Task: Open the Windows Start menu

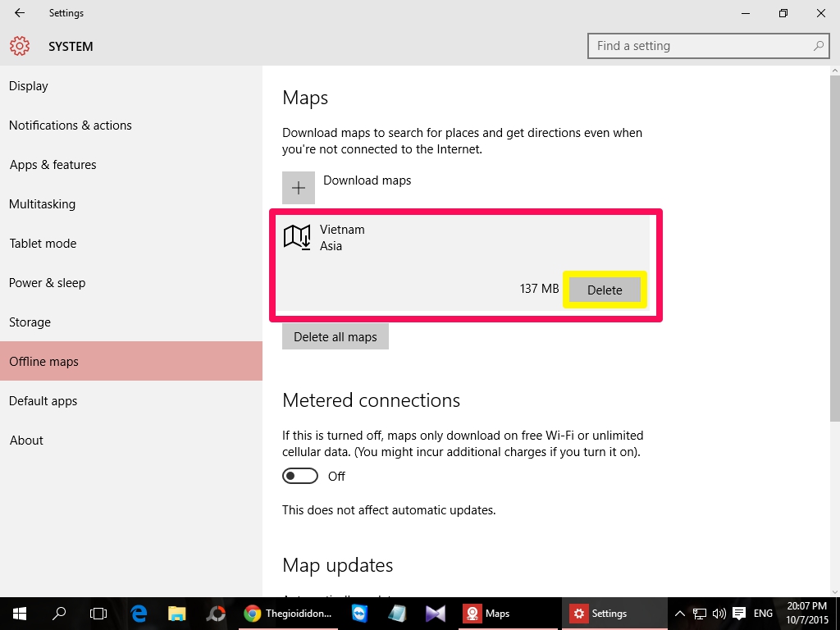Action: coord(20,614)
